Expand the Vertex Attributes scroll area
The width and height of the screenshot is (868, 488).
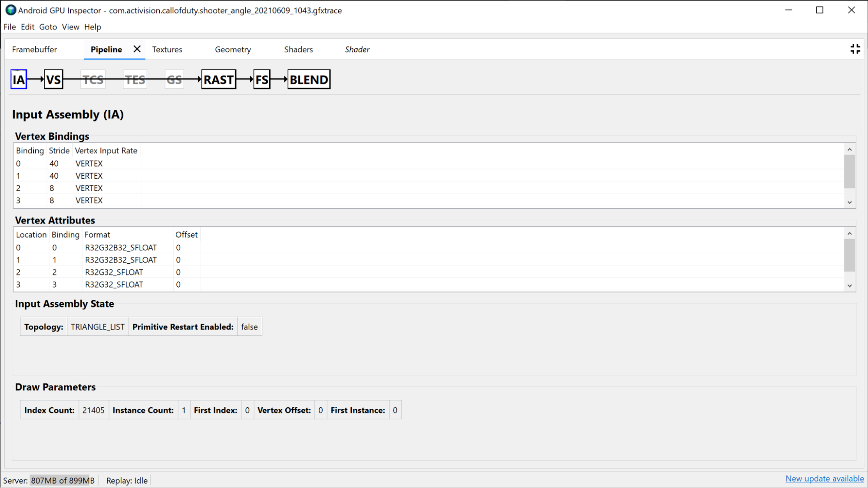850,285
